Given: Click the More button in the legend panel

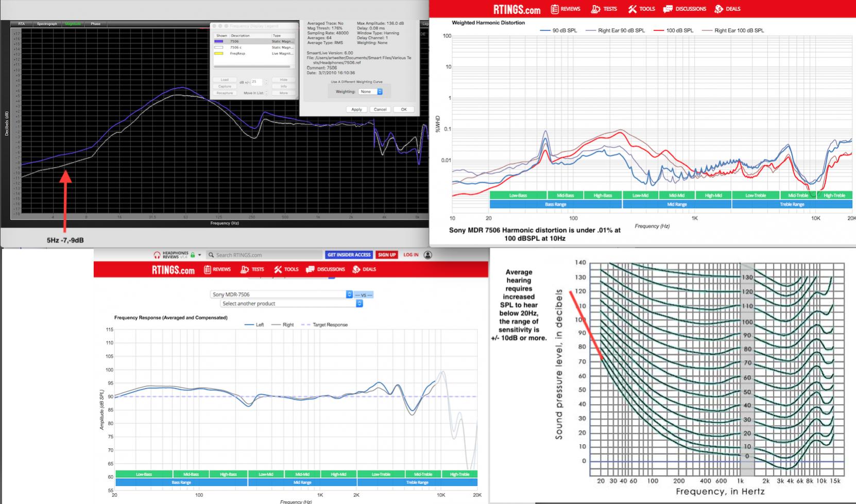Looking at the screenshot, I should point(284,93).
